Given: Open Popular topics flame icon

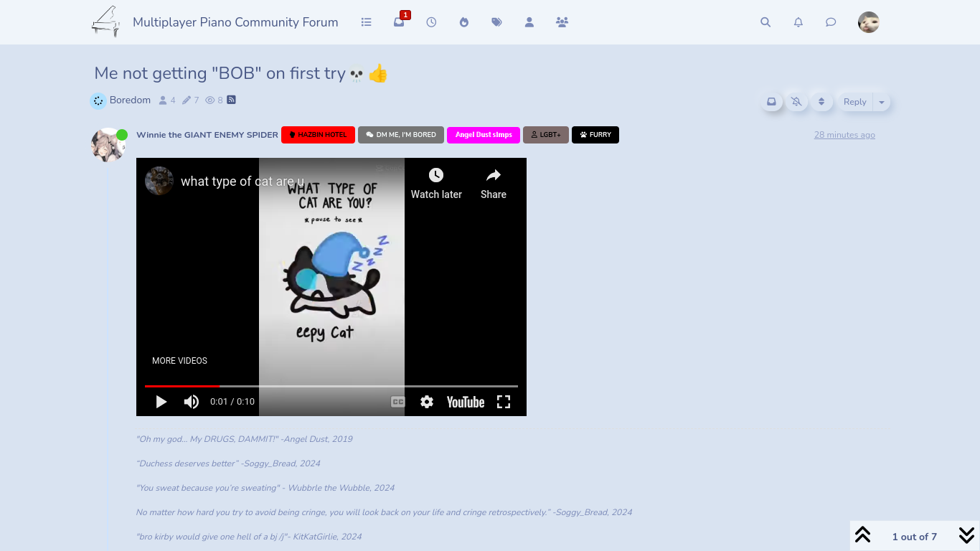Looking at the screenshot, I should pos(464,22).
